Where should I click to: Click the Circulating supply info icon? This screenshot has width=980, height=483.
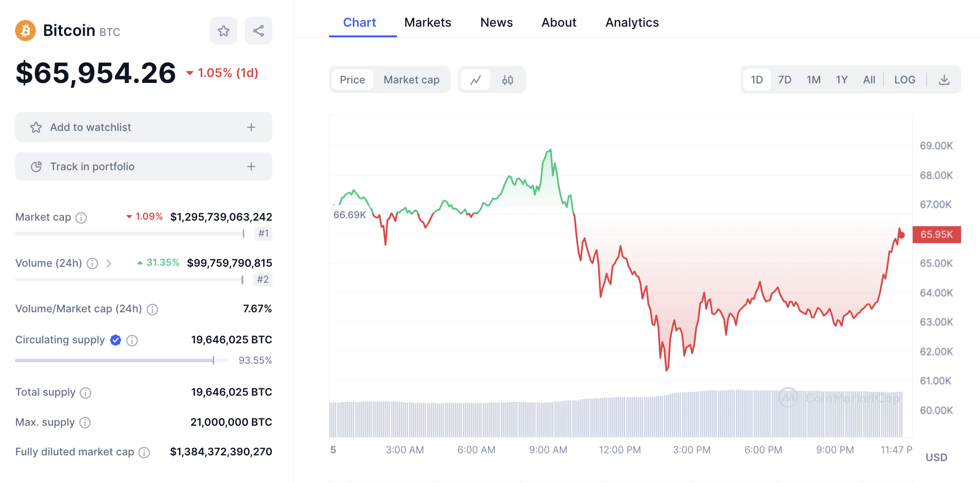pyautogui.click(x=132, y=340)
